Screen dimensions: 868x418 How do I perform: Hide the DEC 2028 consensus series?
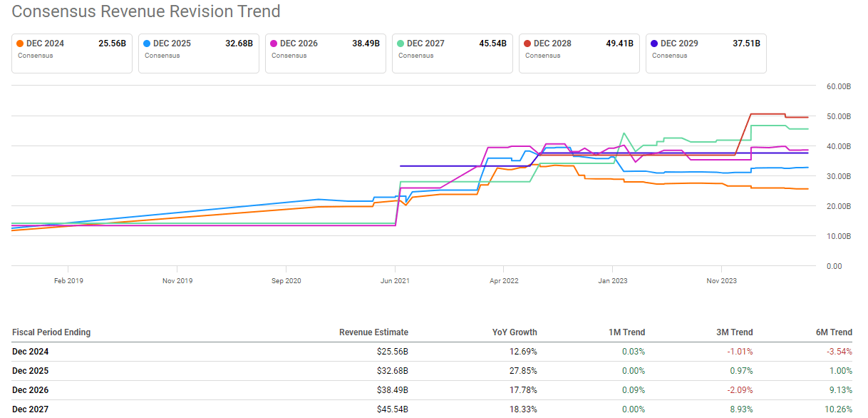point(579,52)
